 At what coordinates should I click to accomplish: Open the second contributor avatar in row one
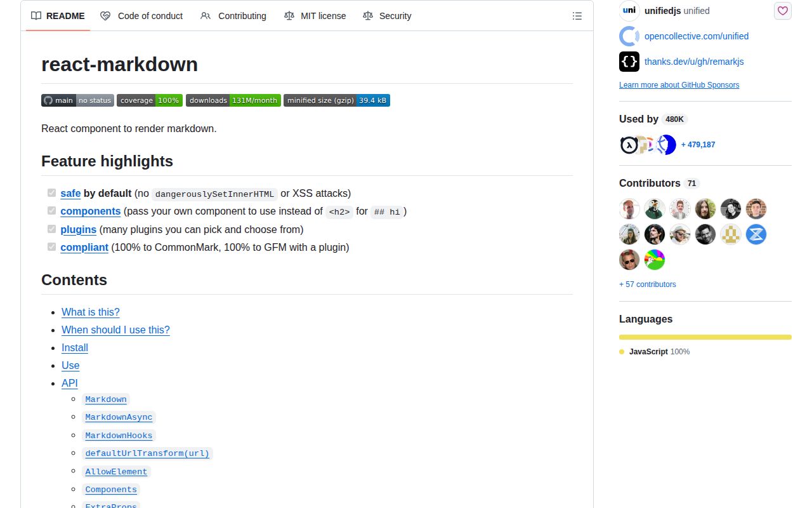655,209
